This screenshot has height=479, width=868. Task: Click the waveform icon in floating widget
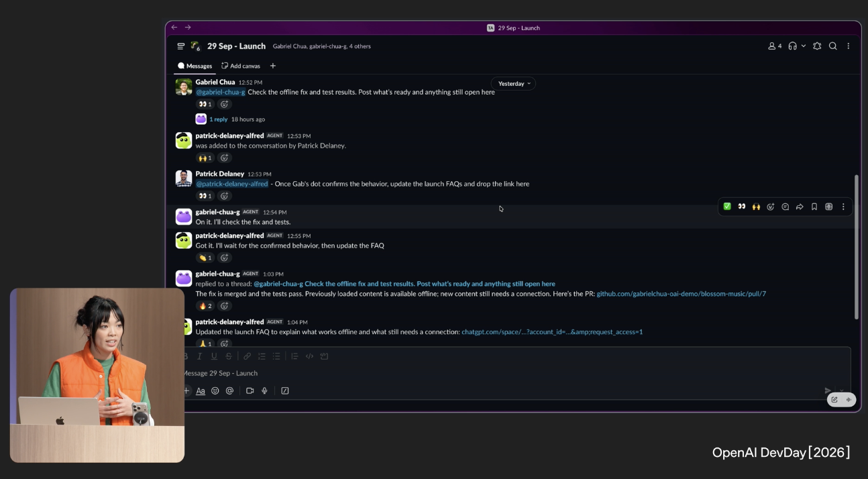[849, 400]
